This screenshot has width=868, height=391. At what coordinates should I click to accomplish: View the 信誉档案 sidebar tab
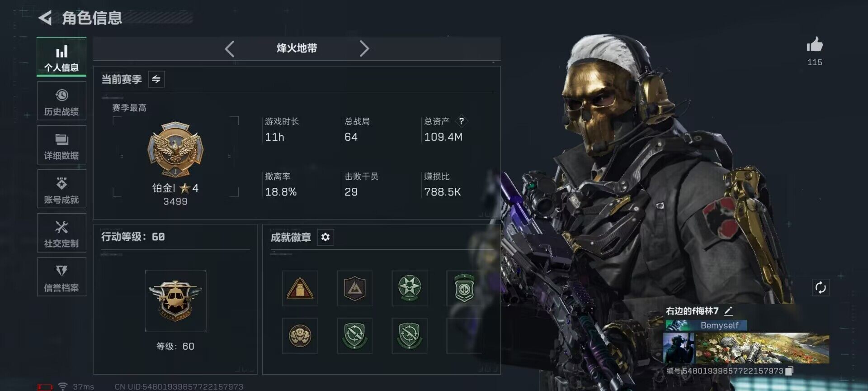(61, 277)
